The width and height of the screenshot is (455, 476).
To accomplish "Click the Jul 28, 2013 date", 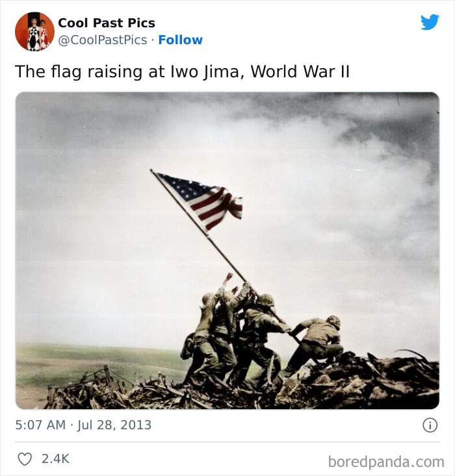I will click(x=114, y=425).
